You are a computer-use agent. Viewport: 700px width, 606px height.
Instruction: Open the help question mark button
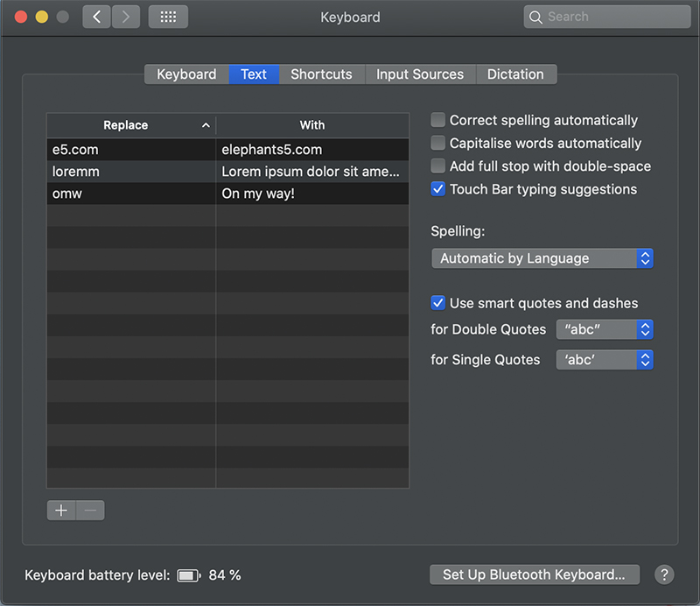click(664, 574)
